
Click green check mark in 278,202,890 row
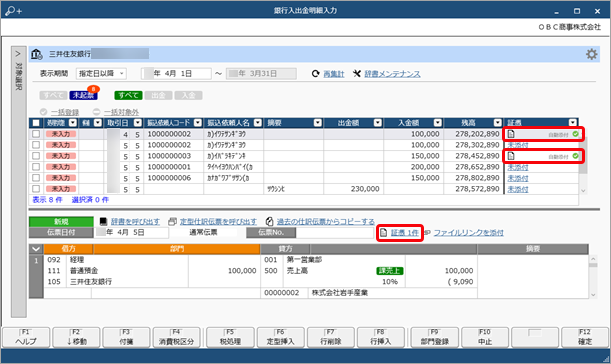575,134
